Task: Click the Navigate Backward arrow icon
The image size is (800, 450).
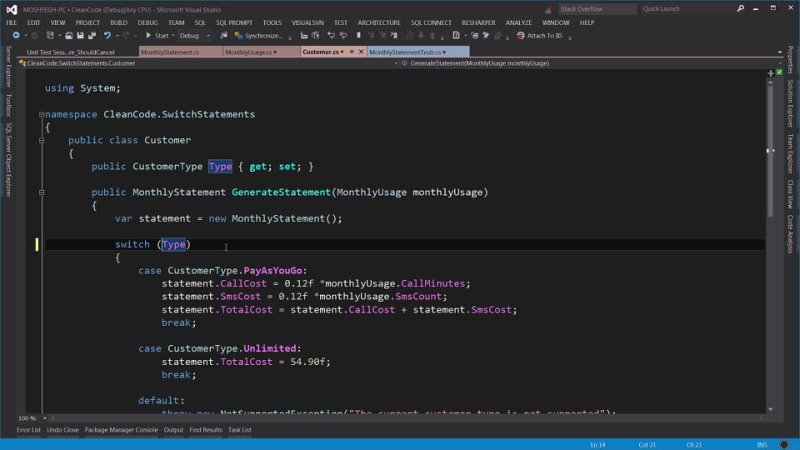Action: (x=16, y=36)
